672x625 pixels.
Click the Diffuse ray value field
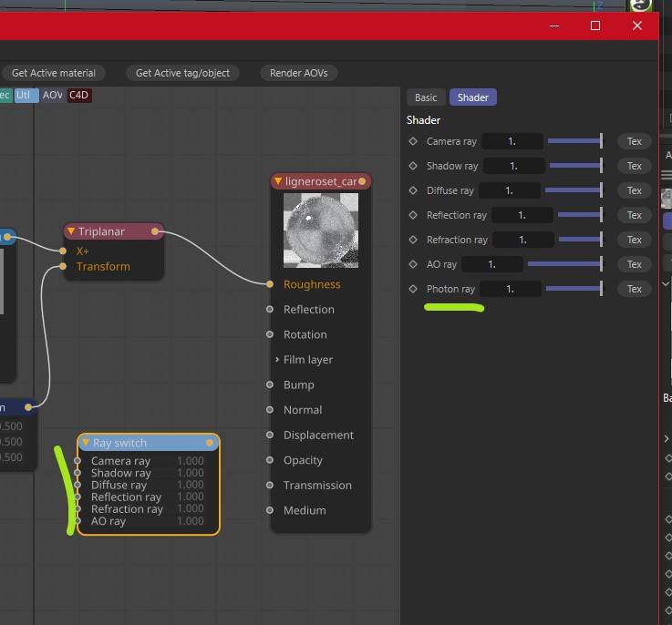coord(509,190)
